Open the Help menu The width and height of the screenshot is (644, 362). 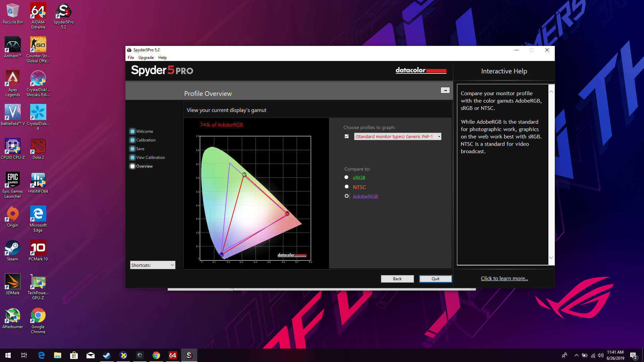pos(162,58)
